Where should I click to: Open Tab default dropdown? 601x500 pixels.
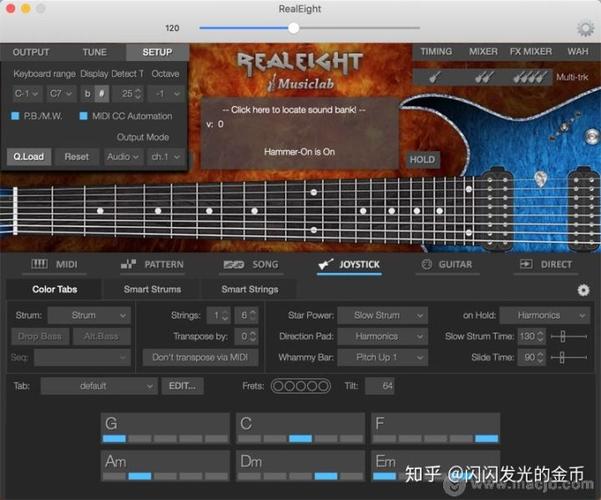pos(99,386)
